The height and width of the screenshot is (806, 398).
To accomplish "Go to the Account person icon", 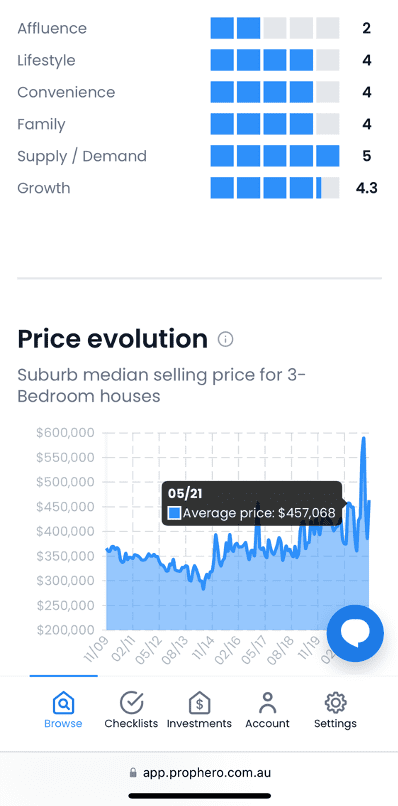I will click(267, 703).
